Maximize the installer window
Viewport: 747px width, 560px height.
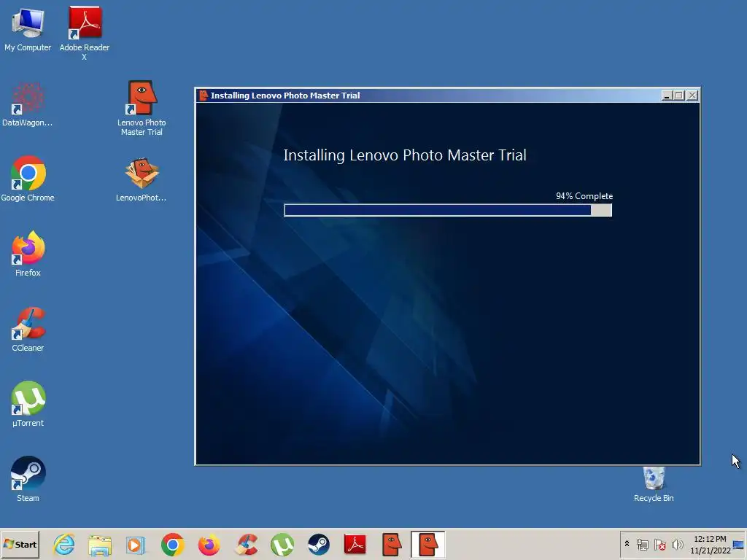[x=679, y=96]
